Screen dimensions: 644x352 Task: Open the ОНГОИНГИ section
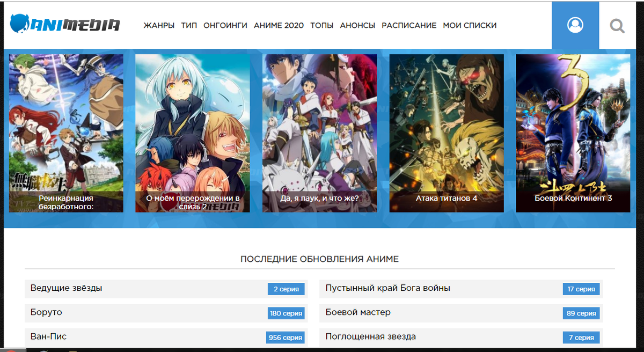[x=225, y=25]
